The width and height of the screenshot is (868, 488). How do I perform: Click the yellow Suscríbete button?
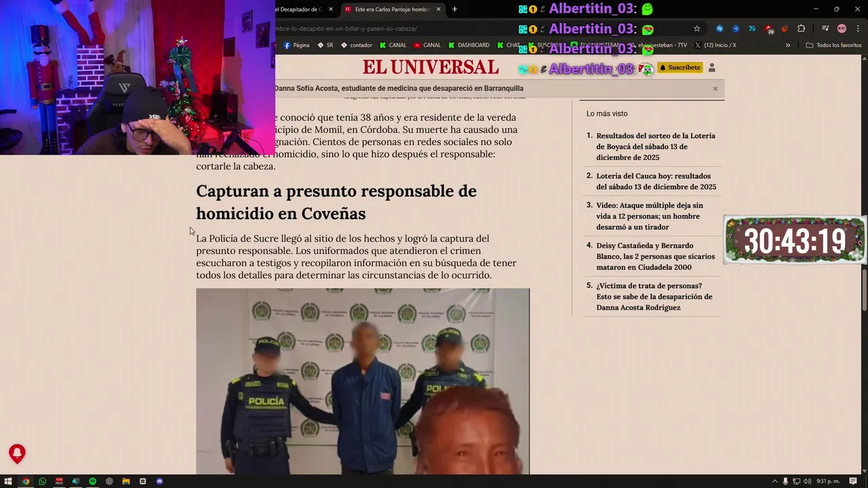pos(679,68)
